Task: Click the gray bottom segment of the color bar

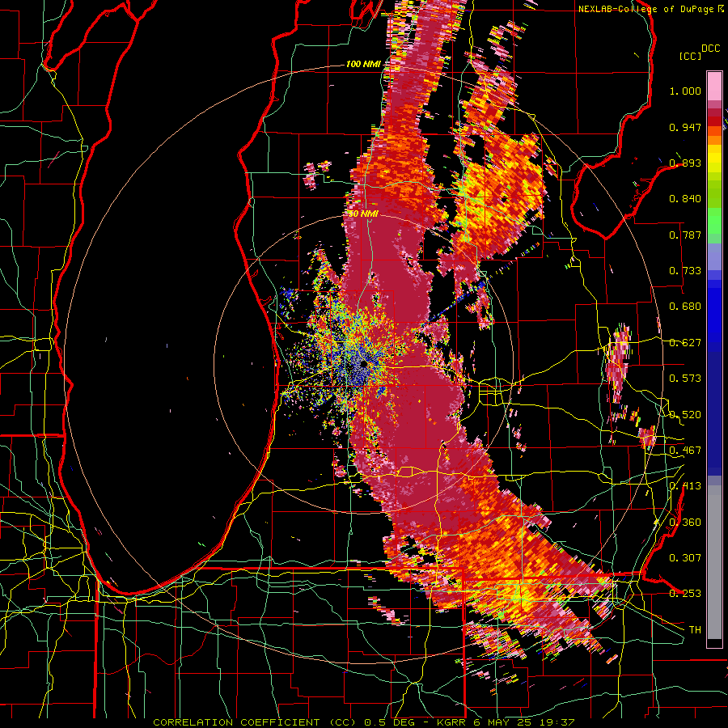Action: (x=714, y=562)
